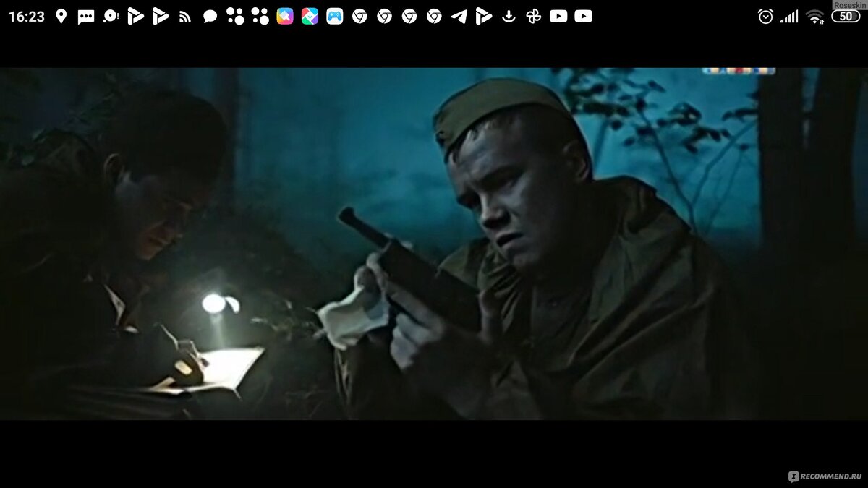Tap the location pin status icon
This screenshot has height=488, width=868.
tap(61, 16)
